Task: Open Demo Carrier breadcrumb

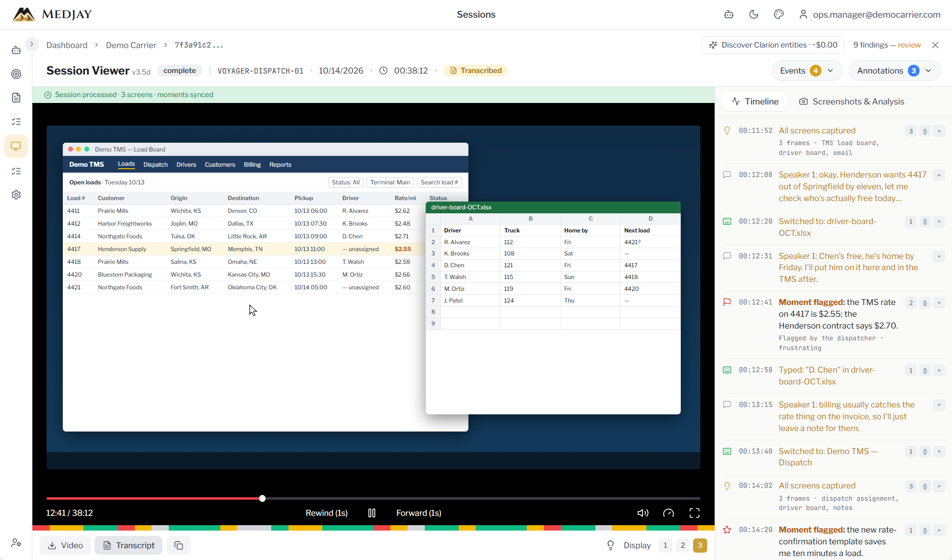Action: point(131,45)
